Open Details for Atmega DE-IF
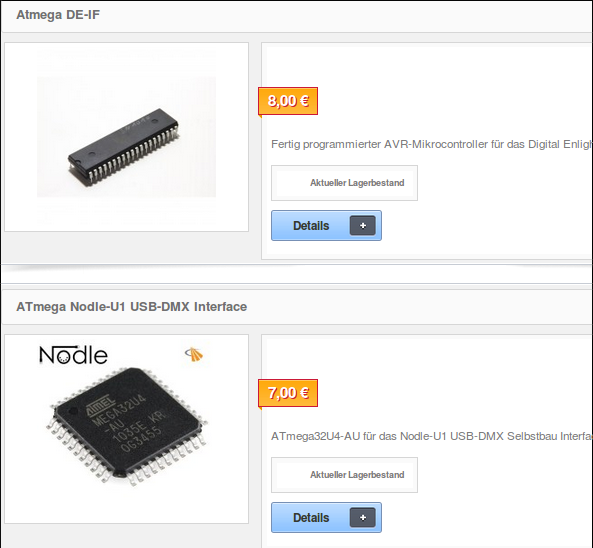593x548 pixels. (x=326, y=226)
